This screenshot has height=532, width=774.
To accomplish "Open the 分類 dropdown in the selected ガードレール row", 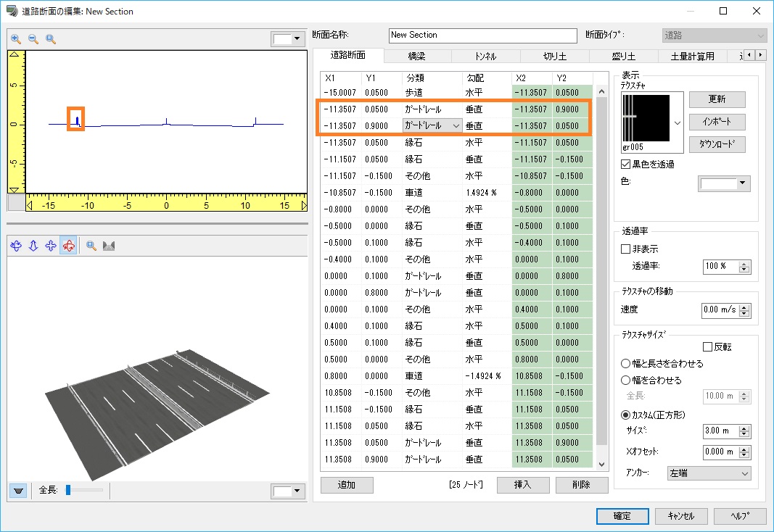I will coord(456,126).
